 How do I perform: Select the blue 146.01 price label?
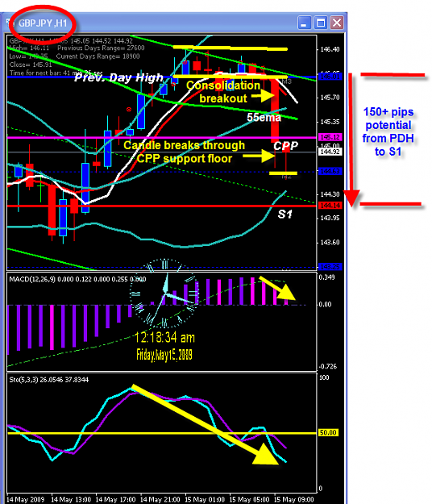click(330, 77)
